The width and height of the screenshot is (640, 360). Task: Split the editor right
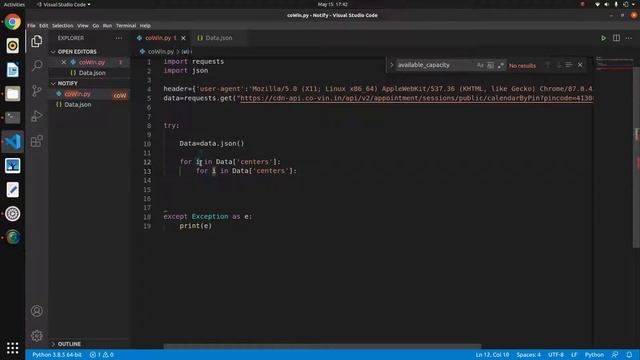point(616,38)
